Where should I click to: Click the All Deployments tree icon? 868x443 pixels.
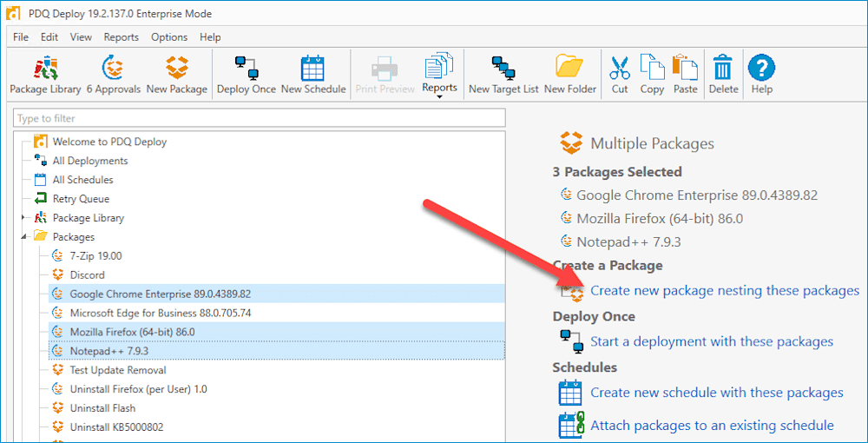tap(41, 161)
